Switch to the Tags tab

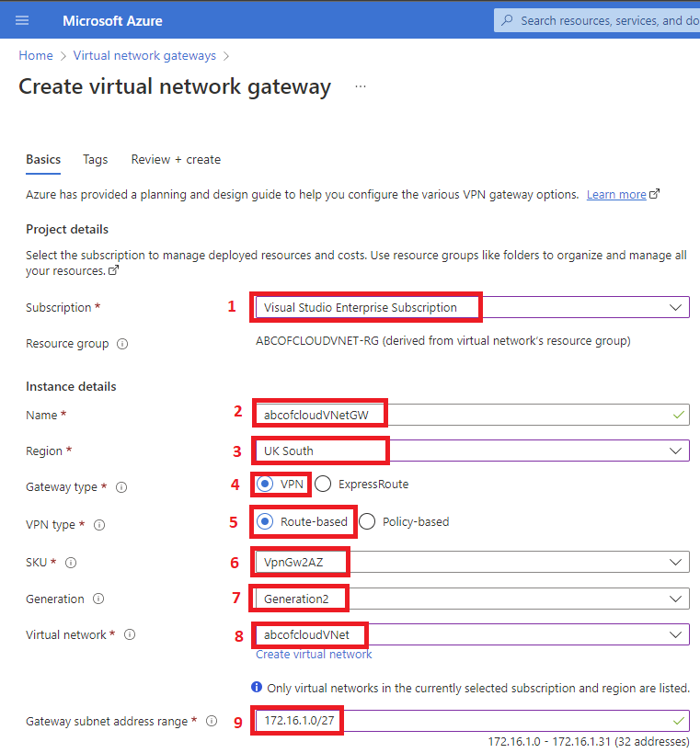(x=95, y=159)
